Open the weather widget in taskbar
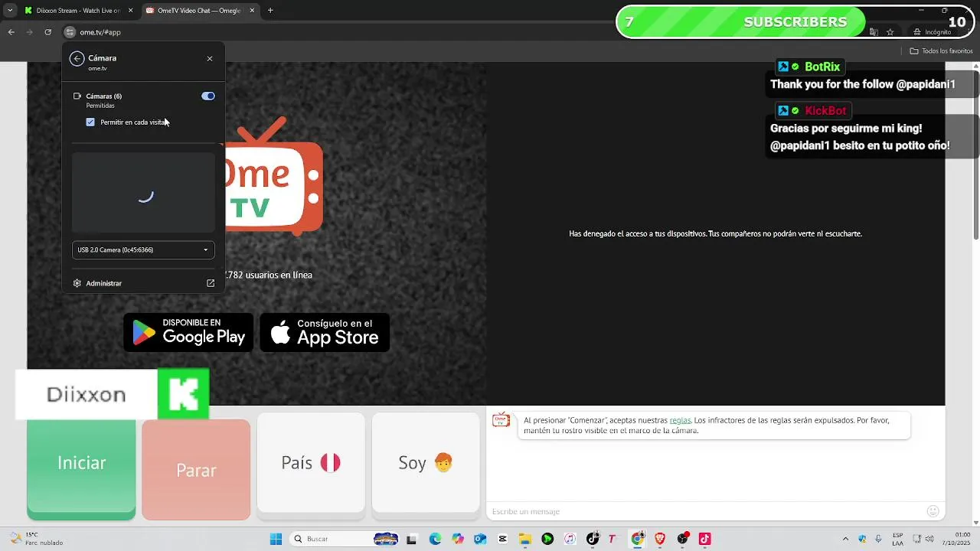 point(35,539)
